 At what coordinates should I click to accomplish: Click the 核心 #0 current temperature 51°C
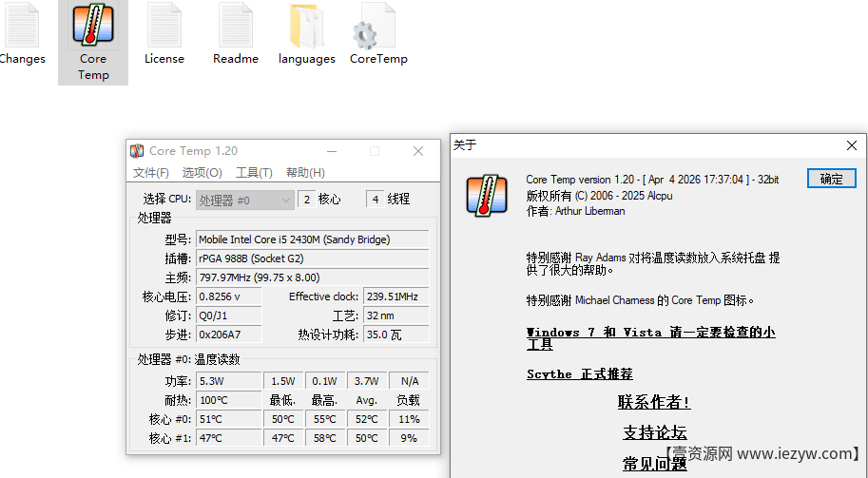click(x=228, y=419)
